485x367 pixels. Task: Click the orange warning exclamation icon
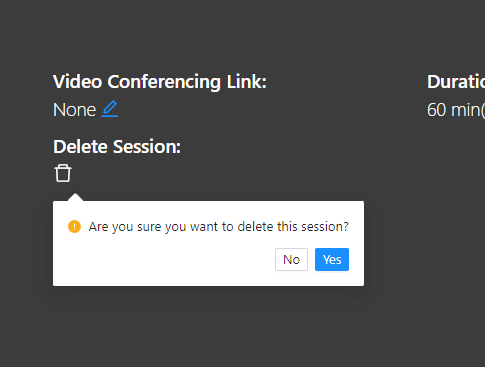(74, 227)
